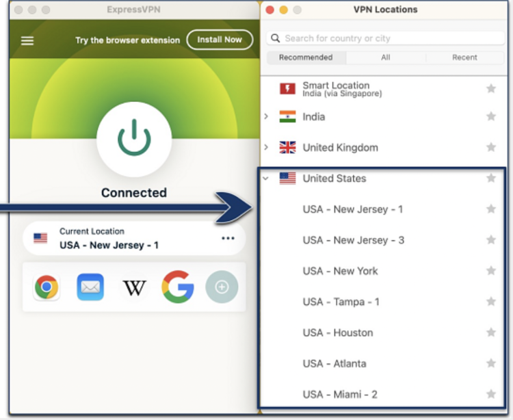Star USA - New York
Image resolution: width=513 pixels, height=420 pixels.
coord(491,270)
